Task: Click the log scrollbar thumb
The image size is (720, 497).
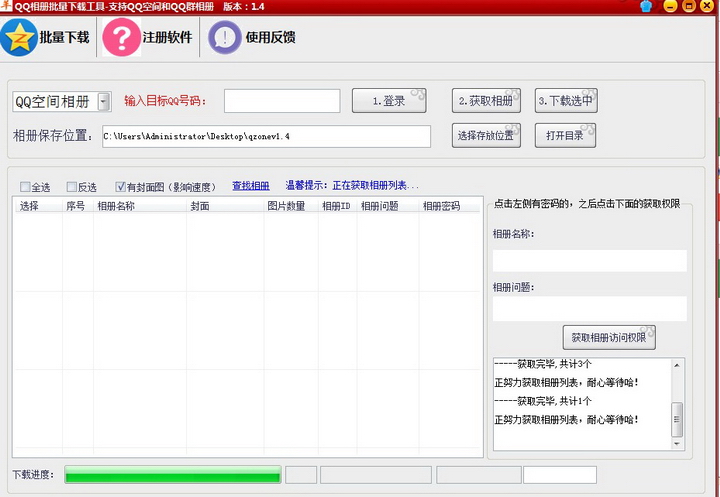Action: [x=677, y=419]
